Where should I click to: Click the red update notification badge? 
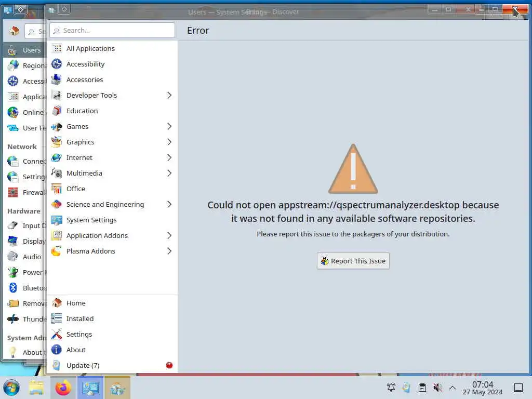[169, 365]
